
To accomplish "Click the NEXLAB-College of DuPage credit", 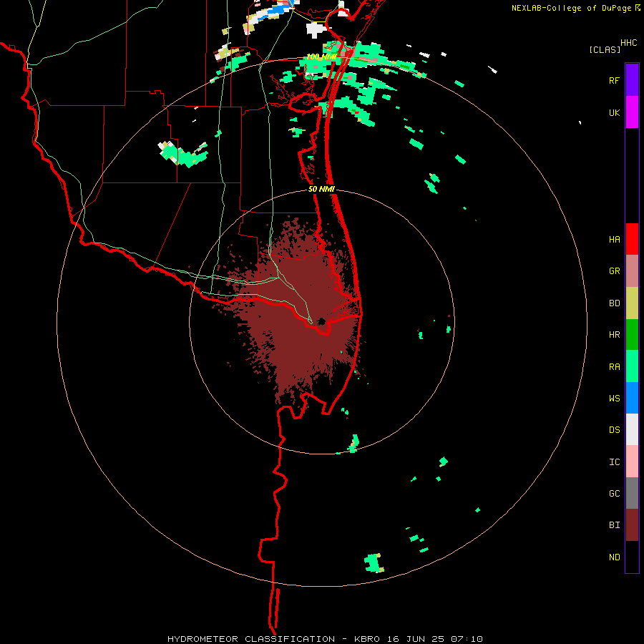I will pos(572,8).
